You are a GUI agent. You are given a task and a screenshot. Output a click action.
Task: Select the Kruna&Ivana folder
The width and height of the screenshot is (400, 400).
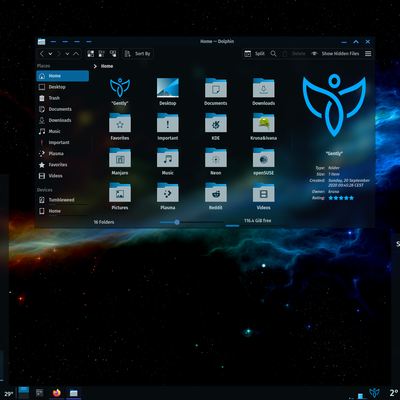[x=264, y=123]
